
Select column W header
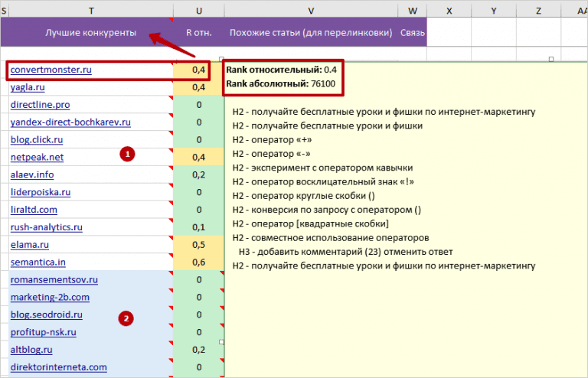point(413,11)
